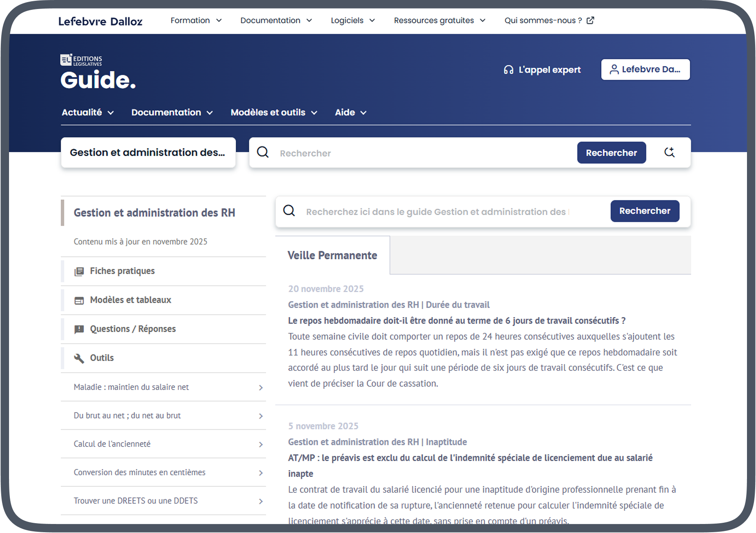
Task: Expand Maladie : maintien du salaire net
Action: 261,387
